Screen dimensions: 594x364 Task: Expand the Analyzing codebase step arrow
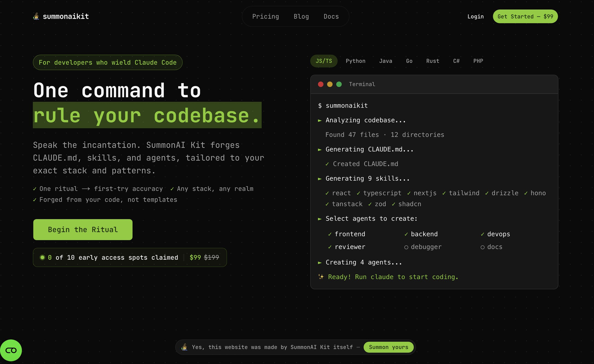(x=320, y=121)
